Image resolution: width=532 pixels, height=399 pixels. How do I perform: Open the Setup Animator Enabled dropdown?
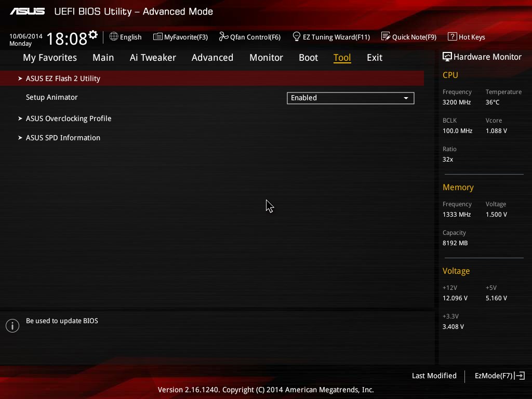pos(351,98)
